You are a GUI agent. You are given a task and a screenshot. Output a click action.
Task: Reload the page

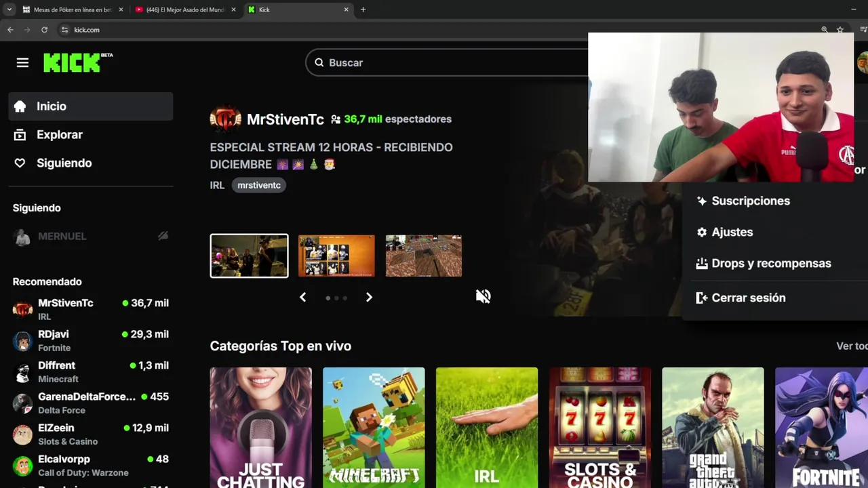point(44,30)
